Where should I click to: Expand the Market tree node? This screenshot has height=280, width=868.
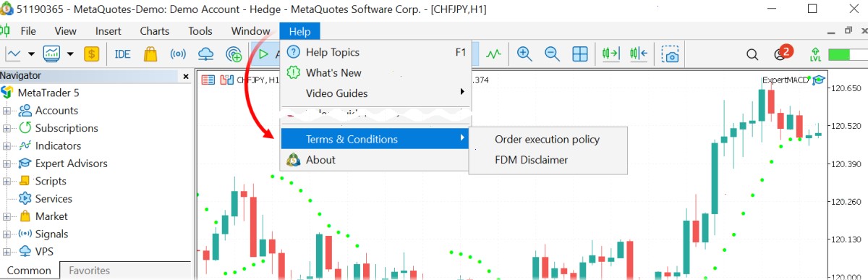tap(7, 216)
